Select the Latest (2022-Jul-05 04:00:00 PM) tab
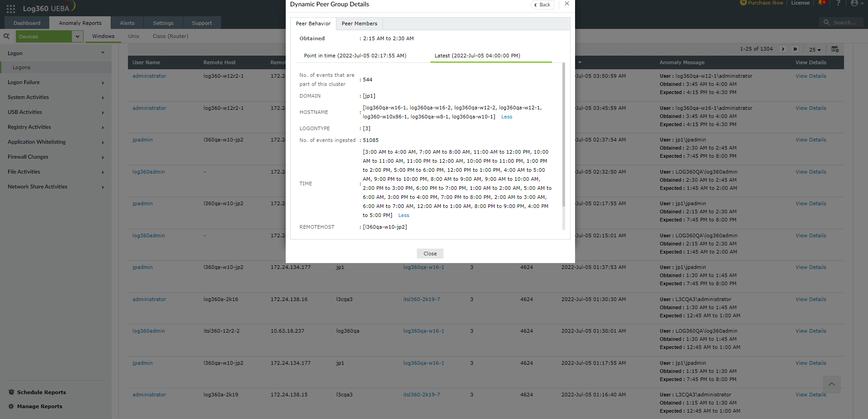The height and width of the screenshot is (419, 868). click(x=477, y=56)
